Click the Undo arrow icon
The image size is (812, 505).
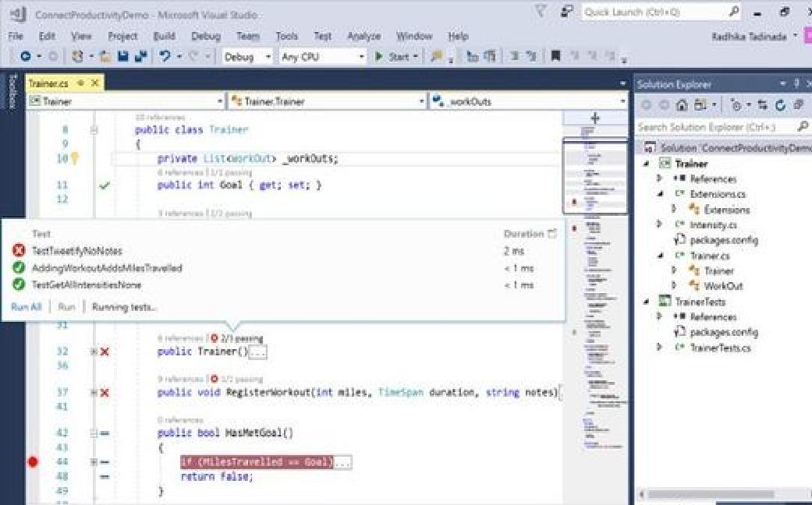165,56
